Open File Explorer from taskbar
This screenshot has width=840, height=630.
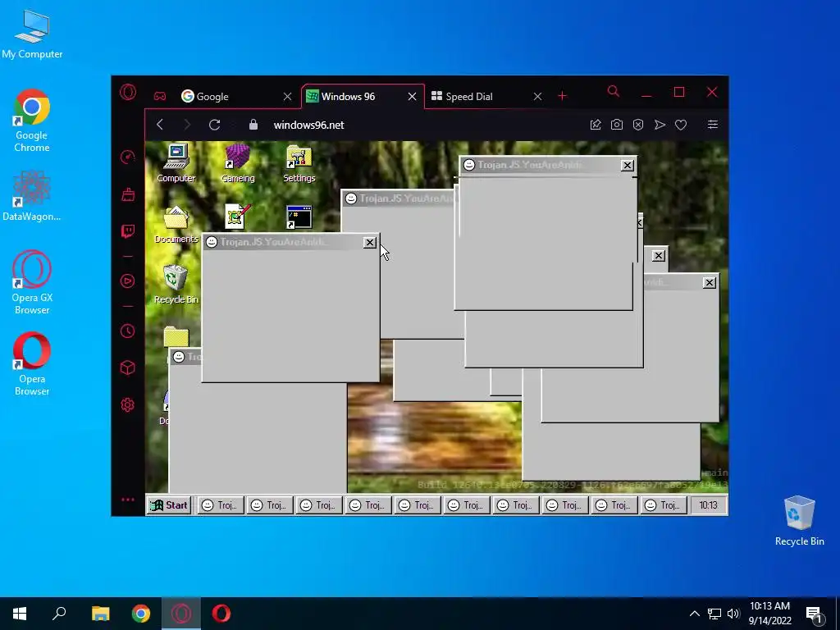100,614
